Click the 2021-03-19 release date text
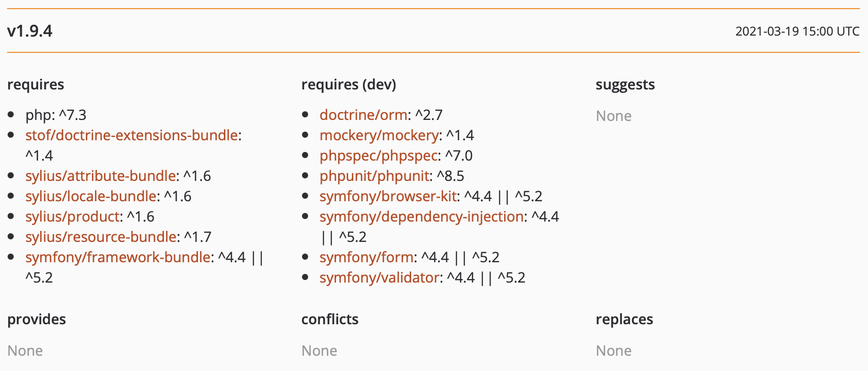This screenshot has height=371, width=868. [797, 32]
